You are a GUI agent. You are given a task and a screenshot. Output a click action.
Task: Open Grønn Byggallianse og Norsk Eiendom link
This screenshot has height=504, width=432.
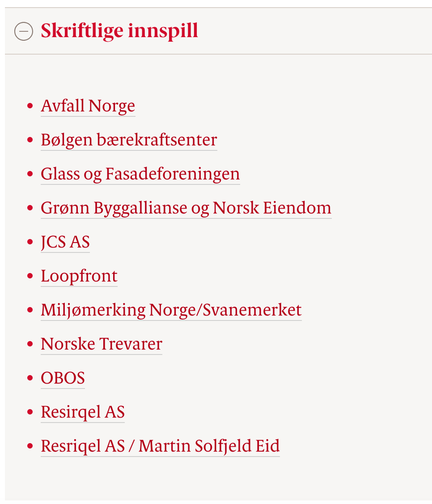[x=186, y=208]
